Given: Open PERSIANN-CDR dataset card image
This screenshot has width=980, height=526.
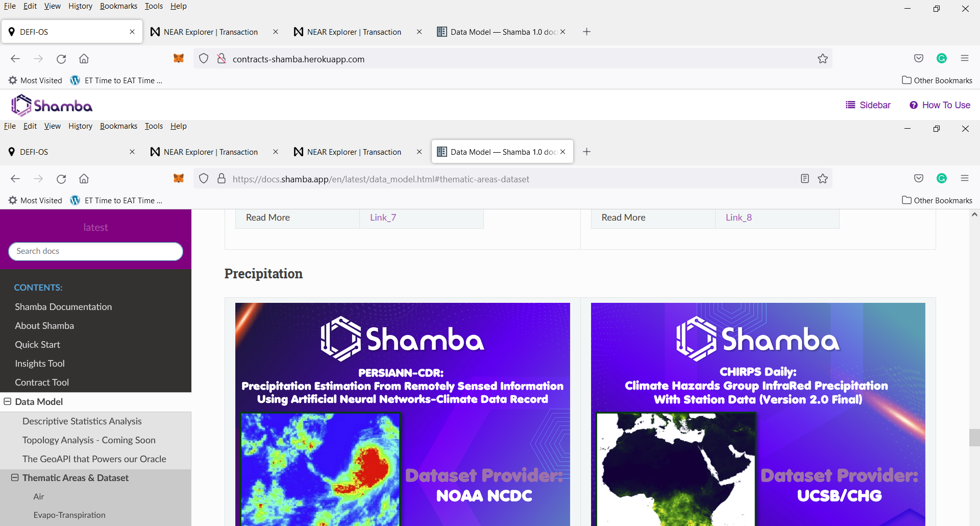Looking at the screenshot, I should pyautogui.click(x=402, y=414).
